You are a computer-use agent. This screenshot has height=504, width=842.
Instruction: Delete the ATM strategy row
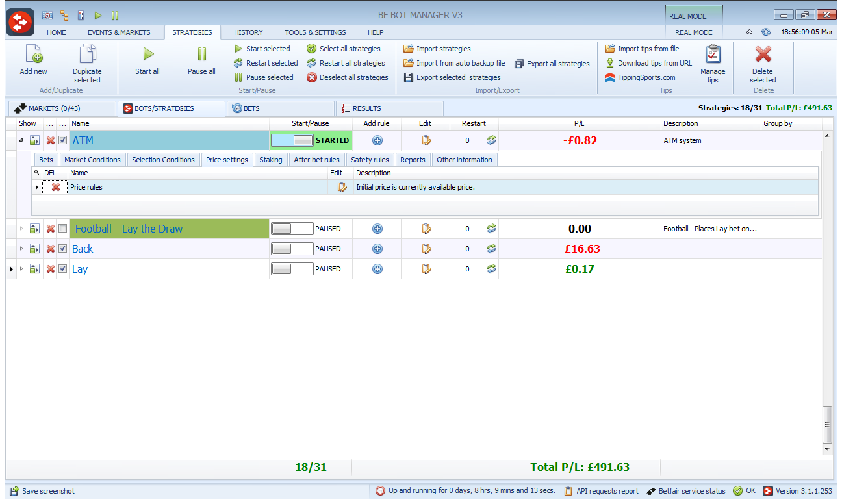[50, 140]
